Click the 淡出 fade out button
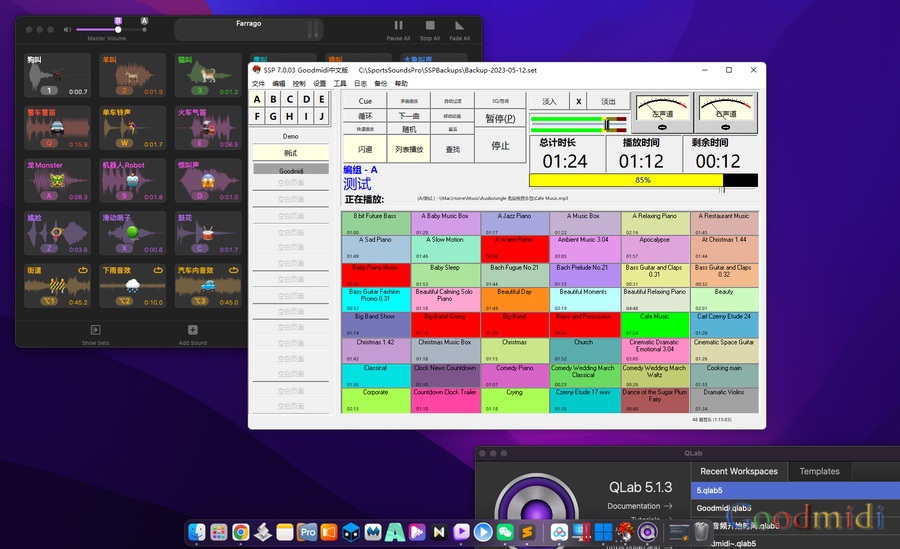The height and width of the screenshot is (549, 900). 608,101
